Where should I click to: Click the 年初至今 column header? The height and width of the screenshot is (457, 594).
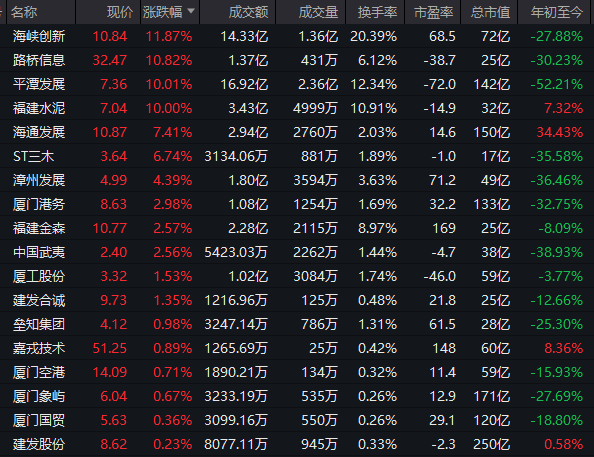556,12
